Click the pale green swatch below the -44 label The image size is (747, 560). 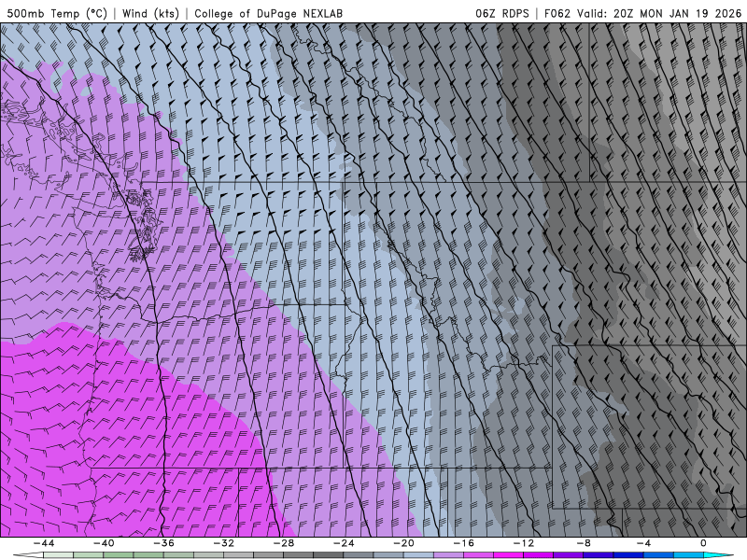point(58,555)
